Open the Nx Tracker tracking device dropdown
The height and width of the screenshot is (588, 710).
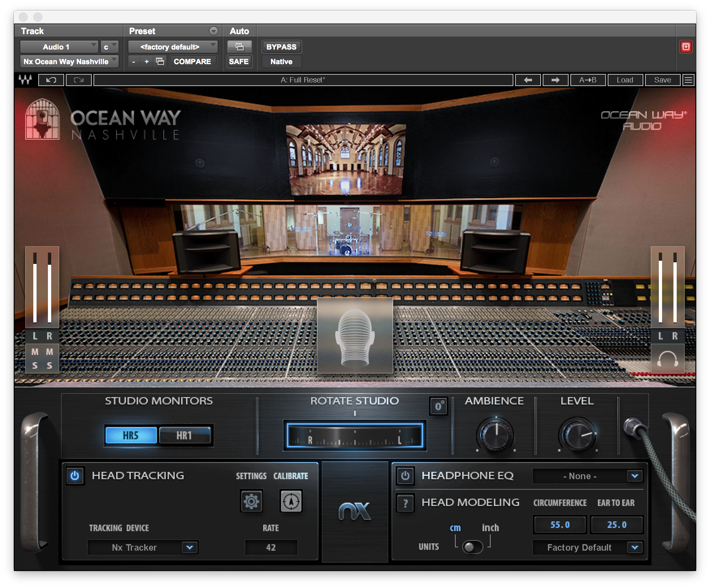[x=143, y=547]
